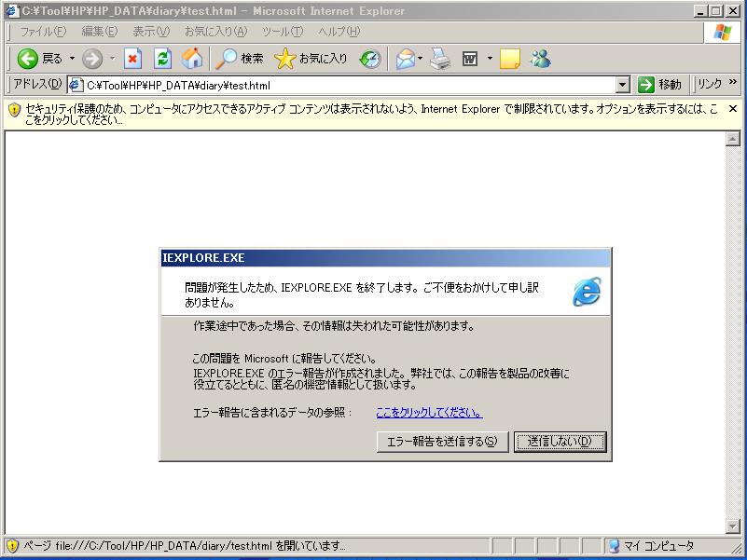
Task: Click the IE icon in title bar
Action: (x=12, y=10)
